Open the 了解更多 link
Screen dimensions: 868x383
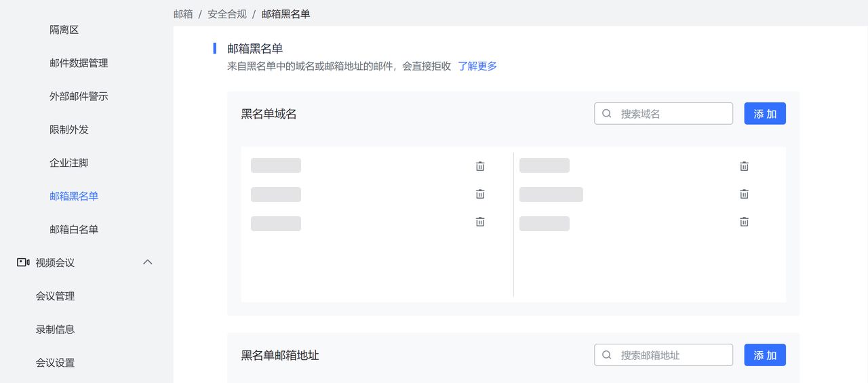(x=477, y=66)
